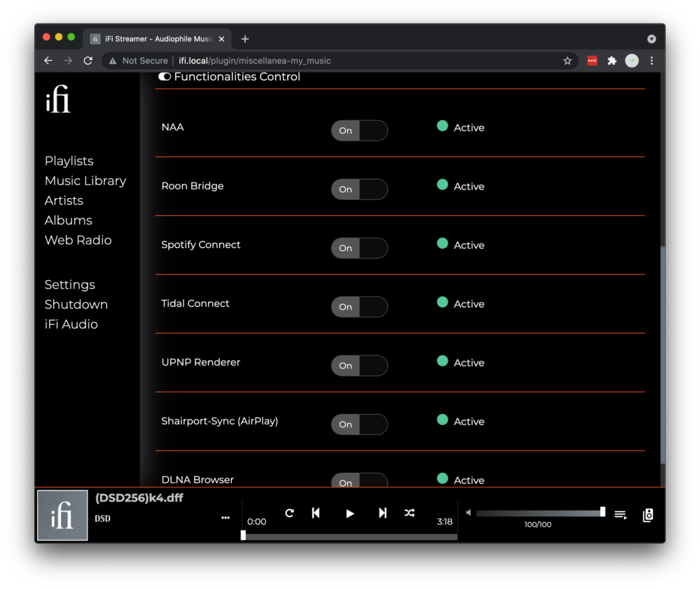Image resolution: width=700 pixels, height=589 pixels.
Task: Open the play queue icon
Action: (621, 515)
